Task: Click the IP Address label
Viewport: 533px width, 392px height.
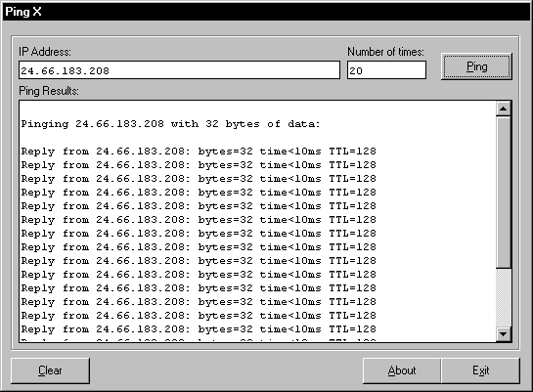Action: pyautogui.click(x=45, y=52)
